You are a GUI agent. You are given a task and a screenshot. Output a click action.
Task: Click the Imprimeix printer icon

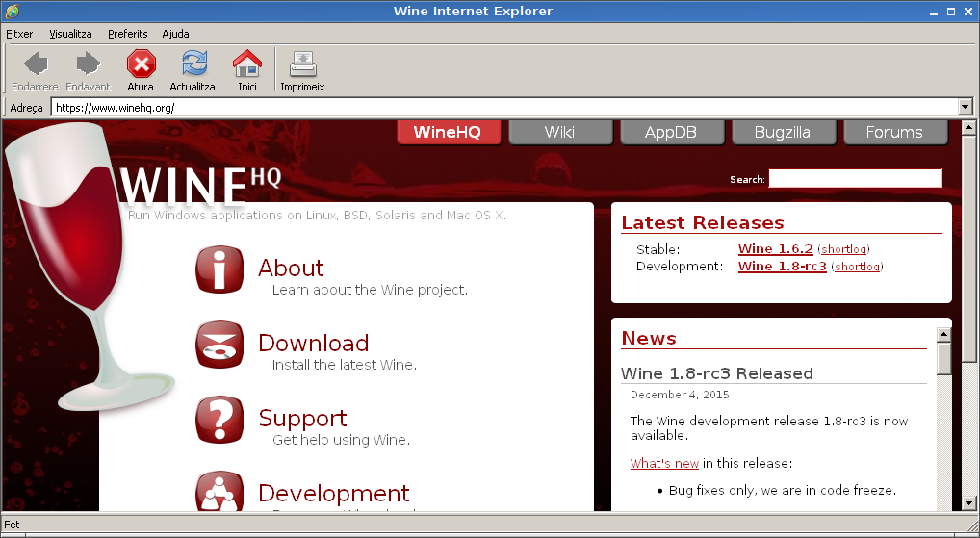[x=302, y=64]
